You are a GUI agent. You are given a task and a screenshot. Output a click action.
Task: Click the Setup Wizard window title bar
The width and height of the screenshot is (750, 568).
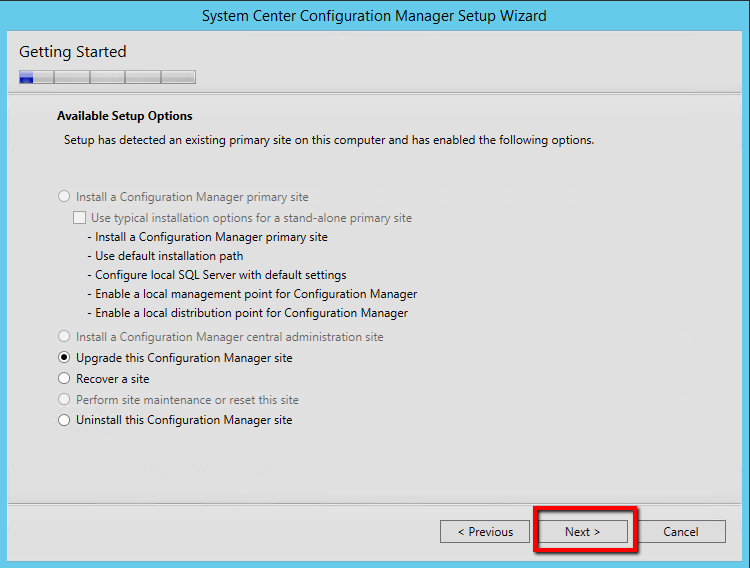pos(374,16)
